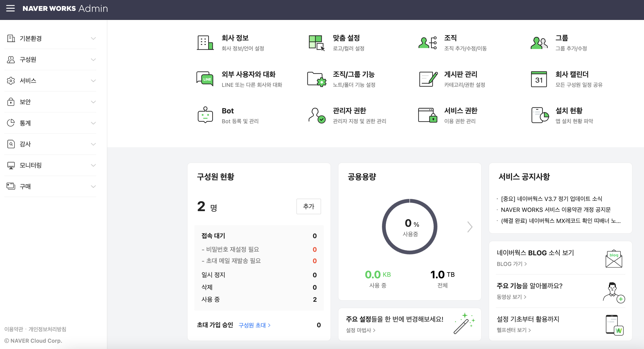The image size is (644, 349).
Task: Click the 구성원 초대 link
Action: [x=254, y=325]
